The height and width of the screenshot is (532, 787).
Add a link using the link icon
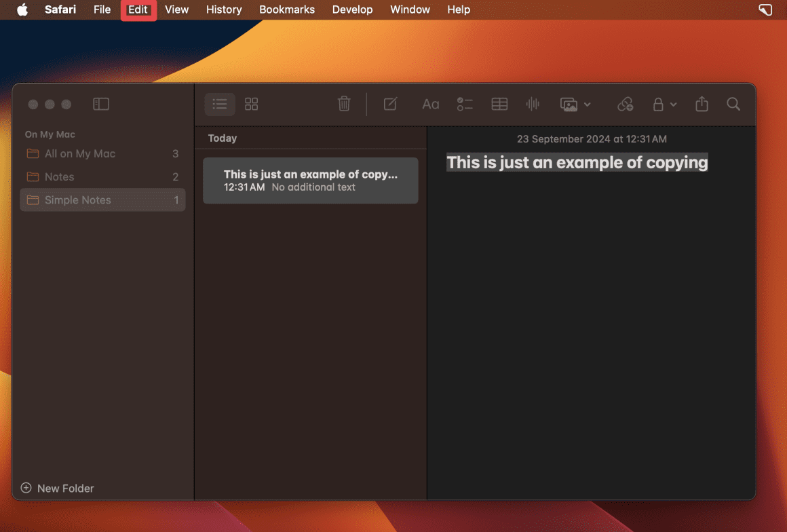pos(625,104)
